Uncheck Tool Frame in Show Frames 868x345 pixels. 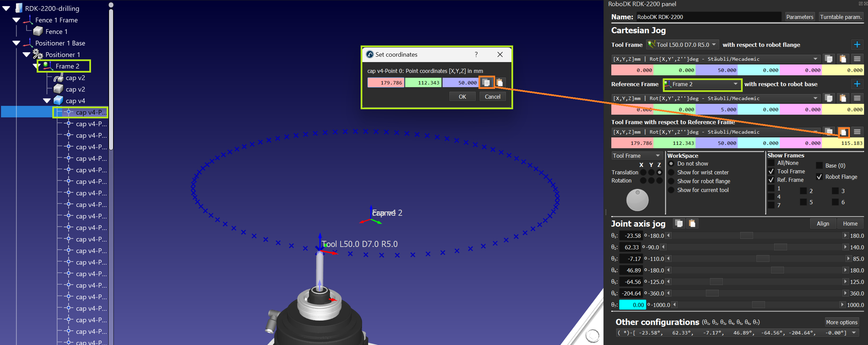771,171
